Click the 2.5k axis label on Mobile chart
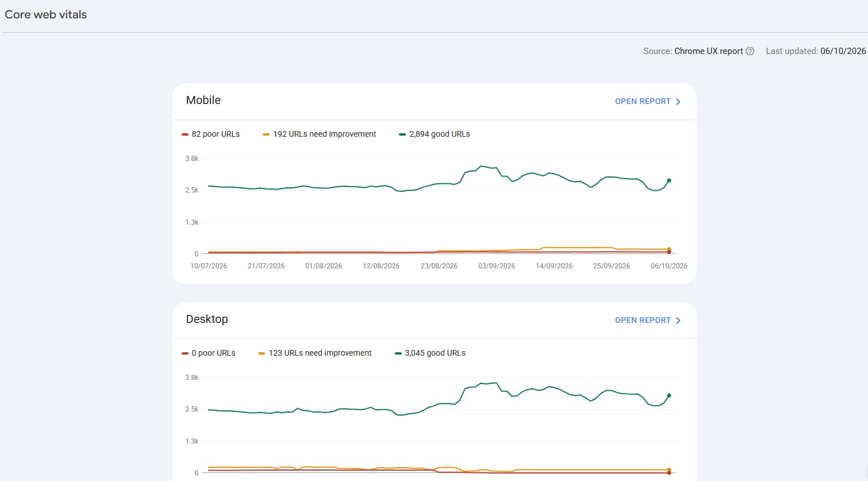 pyautogui.click(x=192, y=190)
